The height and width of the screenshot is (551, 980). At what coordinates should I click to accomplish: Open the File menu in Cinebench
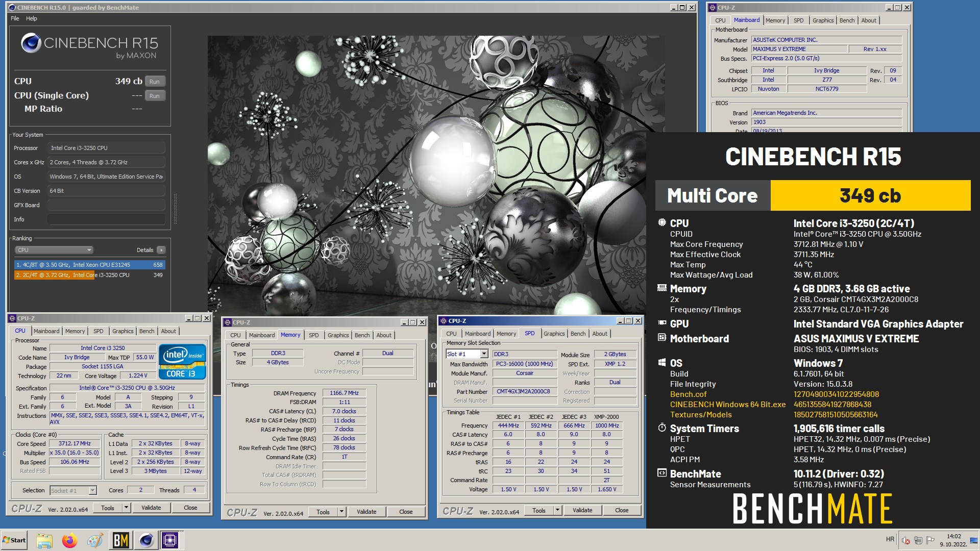[x=15, y=18]
